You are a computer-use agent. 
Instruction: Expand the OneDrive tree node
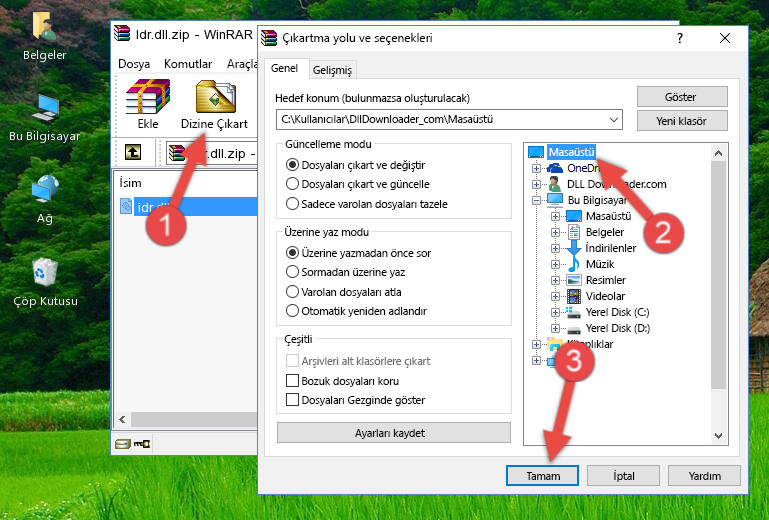click(536, 168)
